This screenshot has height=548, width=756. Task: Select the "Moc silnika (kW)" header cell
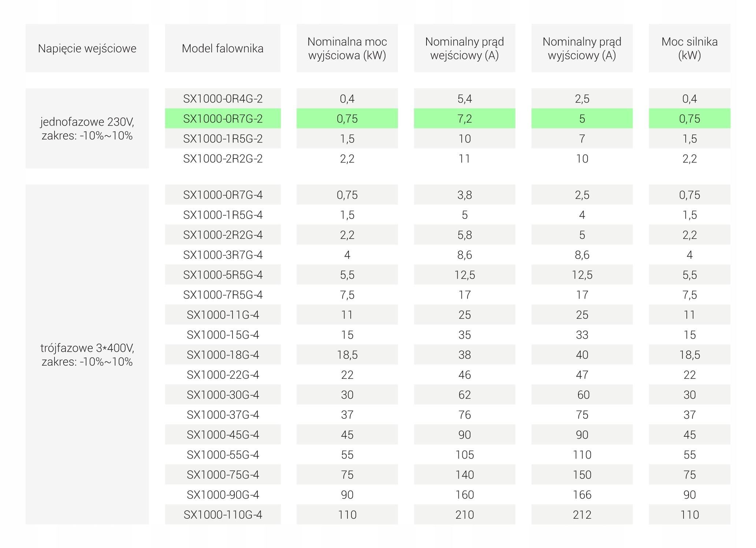coord(689,48)
